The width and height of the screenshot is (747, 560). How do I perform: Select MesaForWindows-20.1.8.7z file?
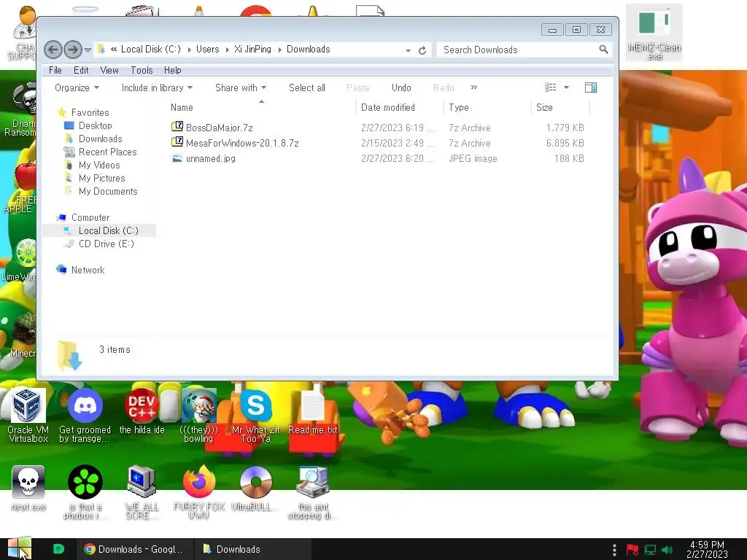(242, 143)
